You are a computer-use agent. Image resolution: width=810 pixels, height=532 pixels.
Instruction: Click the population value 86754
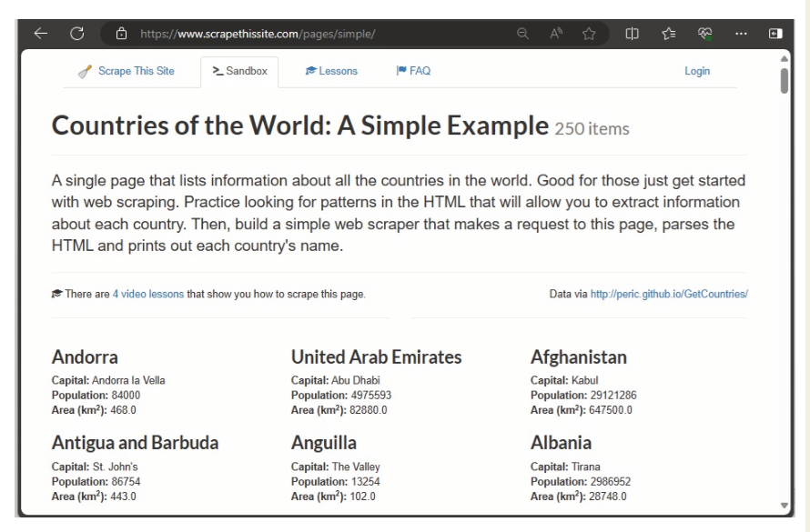(x=126, y=481)
